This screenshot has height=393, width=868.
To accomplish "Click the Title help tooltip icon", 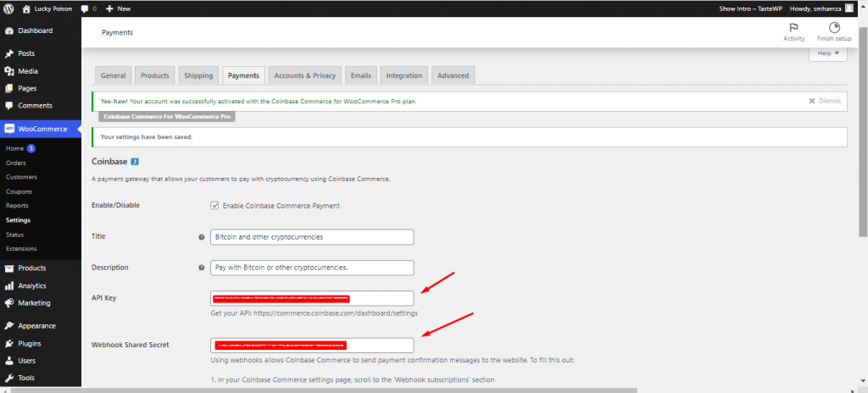I will (x=202, y=237).
